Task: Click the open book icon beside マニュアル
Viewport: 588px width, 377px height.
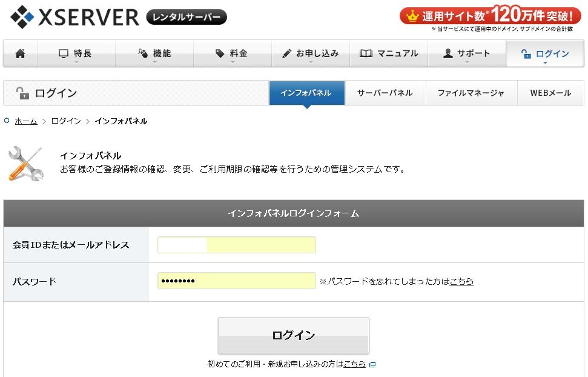Action: pyautogui.click(x=366, y=53)
